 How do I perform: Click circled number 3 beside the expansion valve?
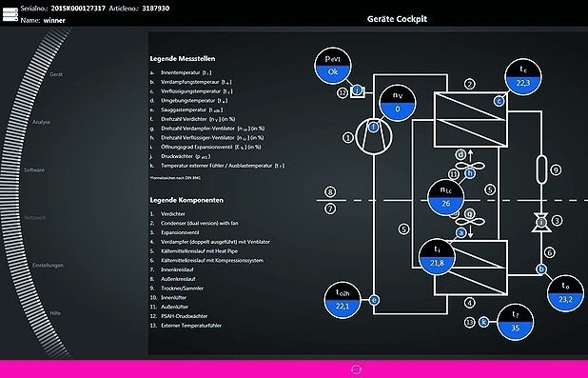[558, 220]
